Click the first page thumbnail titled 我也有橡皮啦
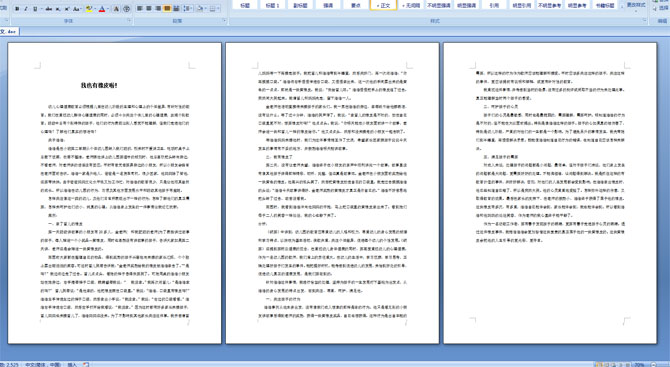Viewport: 670px width, 367px height. pyautogui.click(x=115, y=193)
